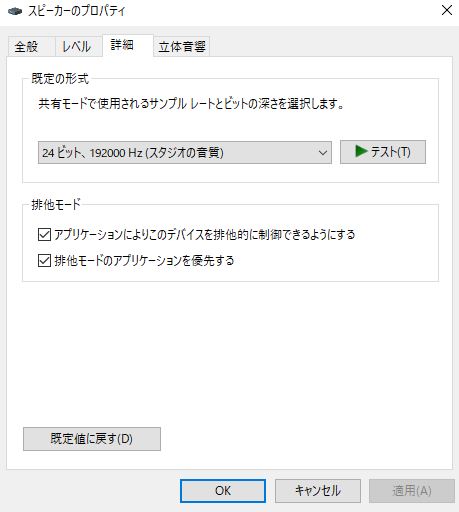Click the label text アプリケーションによりこのデバイスを排他的に制御できるようにする
Viewport: 459px width, 512px height.
[205, 235]
